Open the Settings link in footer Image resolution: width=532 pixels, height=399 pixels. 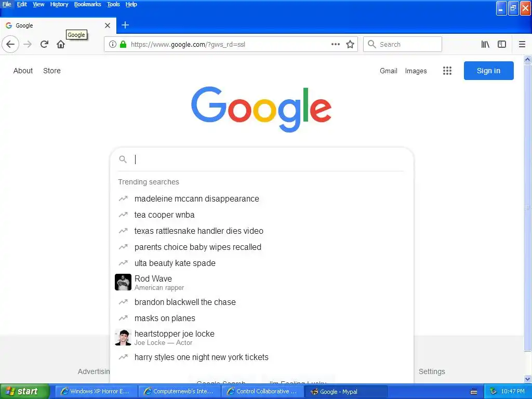pos(432,371)
